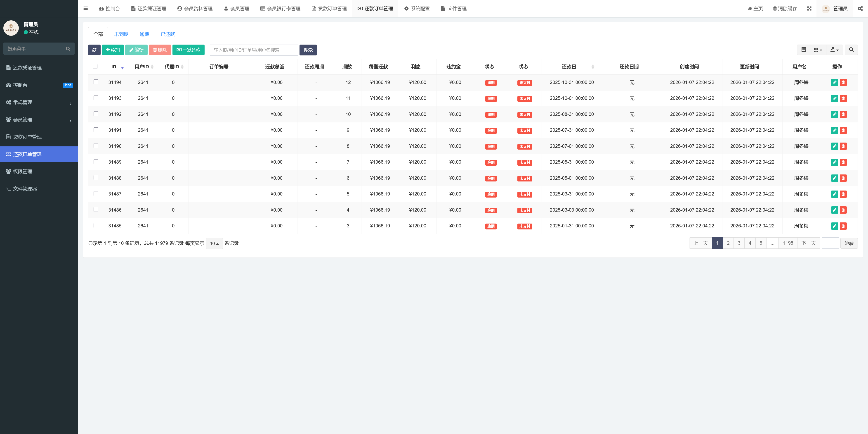Click green edit icon for row 31494
Image resolution: width=868 pixels, height=434 pixels.
point(834,82)
